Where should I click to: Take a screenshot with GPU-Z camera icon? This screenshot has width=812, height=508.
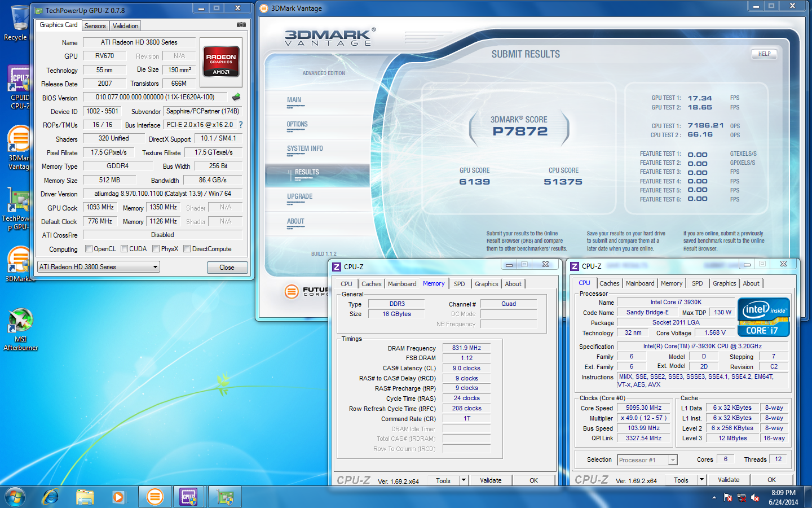point(241,25)
